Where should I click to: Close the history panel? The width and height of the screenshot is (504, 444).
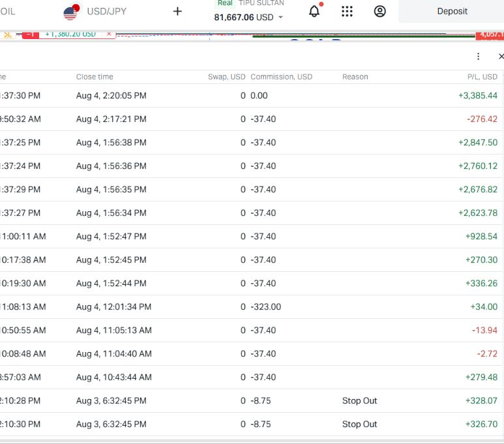[501, 56]
